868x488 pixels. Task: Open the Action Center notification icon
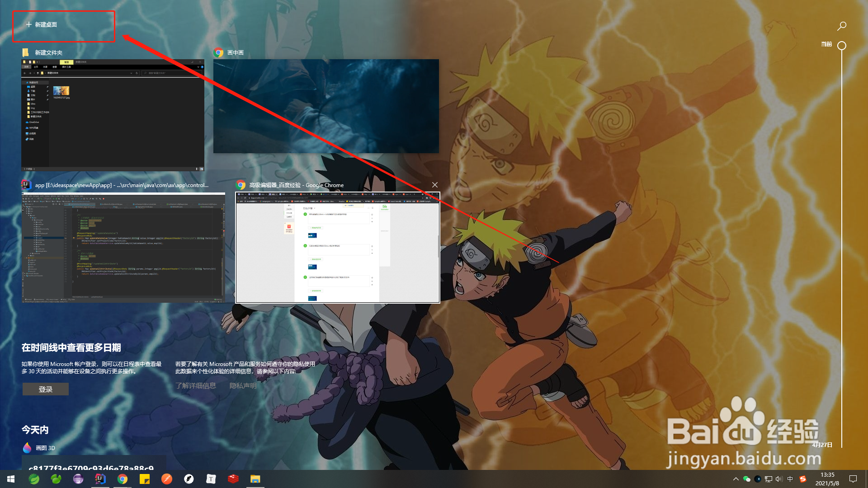pyautogui.click(x=853, y=479)
